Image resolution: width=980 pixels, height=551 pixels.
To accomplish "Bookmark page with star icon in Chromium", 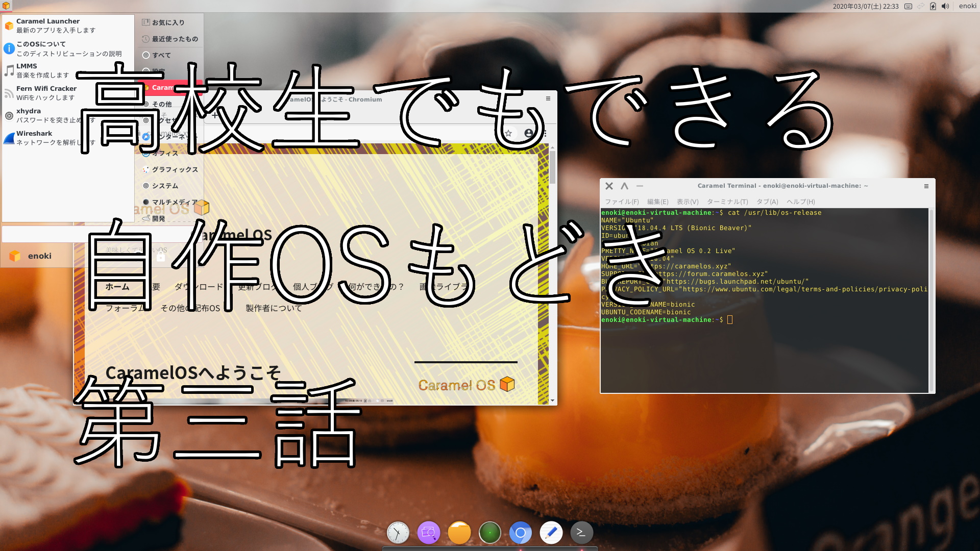I will tap(508, 133).
